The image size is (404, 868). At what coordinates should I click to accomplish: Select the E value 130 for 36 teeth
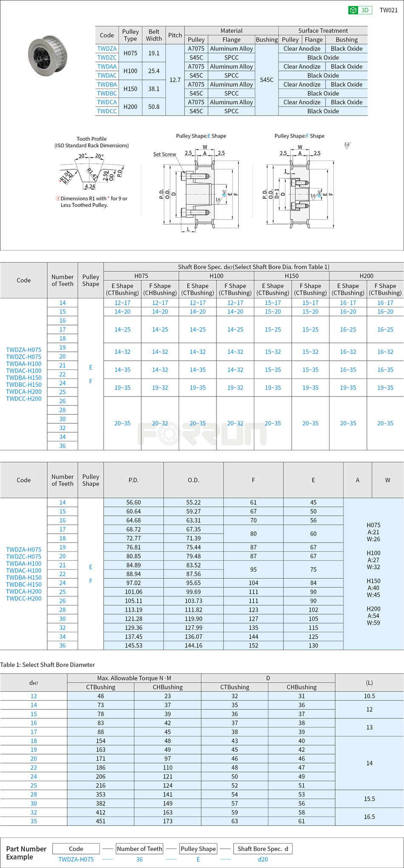[x=313, y=645]
